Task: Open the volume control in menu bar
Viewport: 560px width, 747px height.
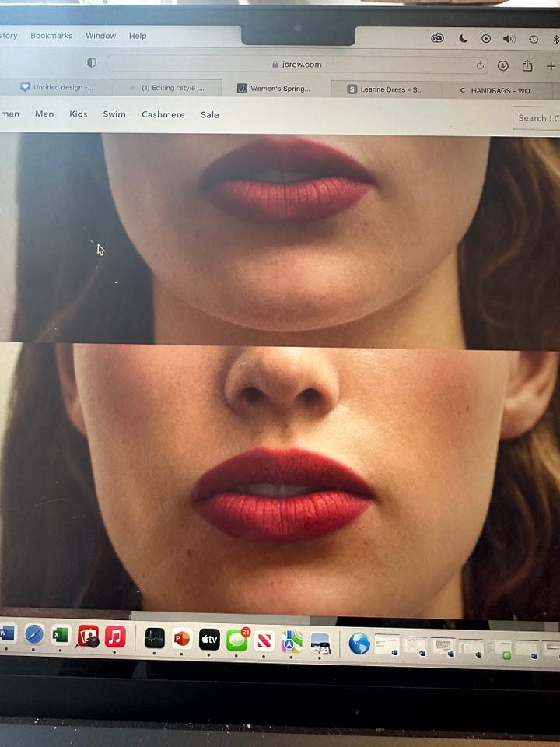Action: (x=509, y=39)
